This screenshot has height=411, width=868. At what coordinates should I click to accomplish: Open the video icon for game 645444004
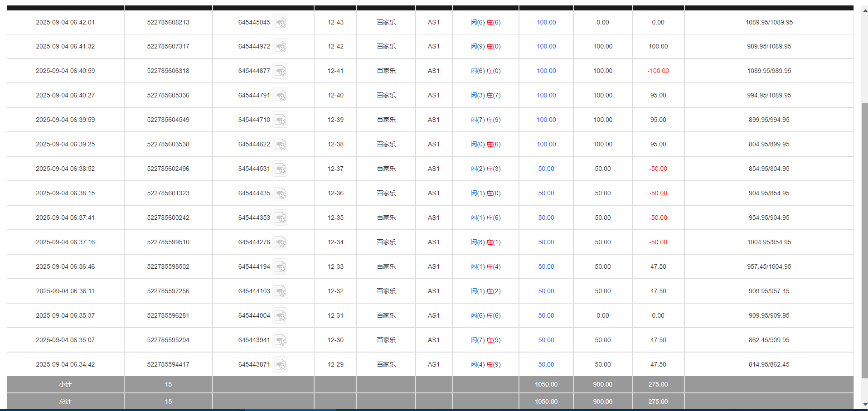[281, 315]
